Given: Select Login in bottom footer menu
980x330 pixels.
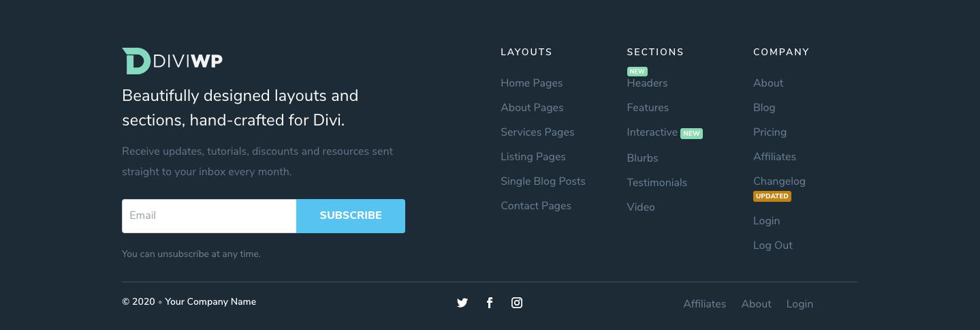Looking at the screenshot, I should pos(800,304).
